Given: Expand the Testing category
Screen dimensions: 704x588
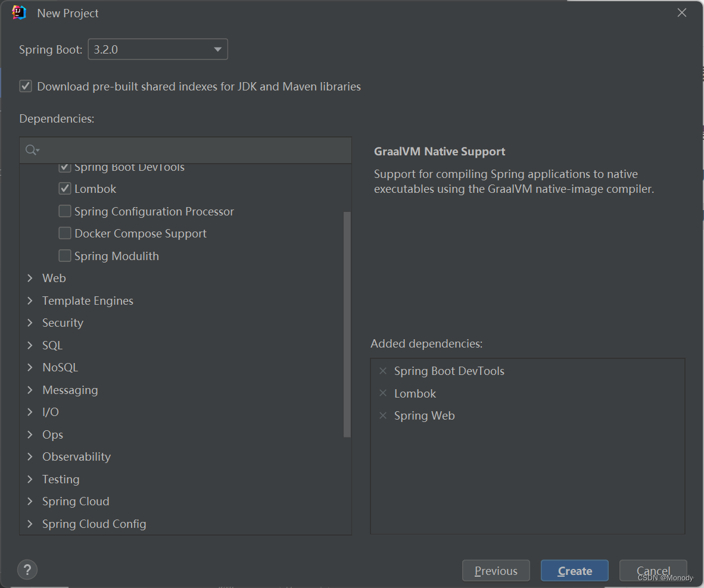Looking at the screenshot, I should 30,479.
